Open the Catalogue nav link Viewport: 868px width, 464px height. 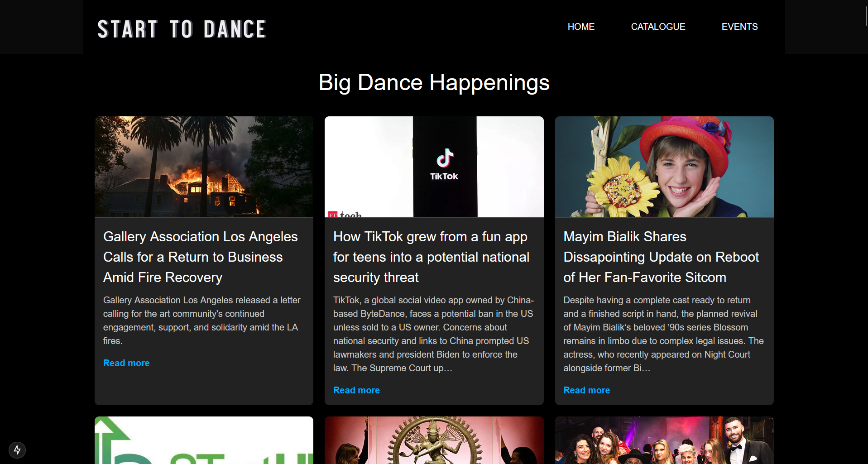pyautogui.click(x=658, y=27)
